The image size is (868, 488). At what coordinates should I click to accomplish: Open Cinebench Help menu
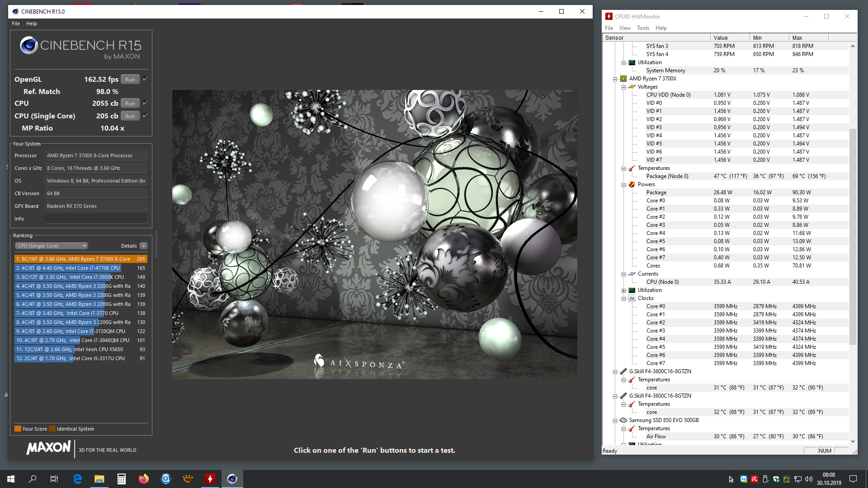point(31,23)
